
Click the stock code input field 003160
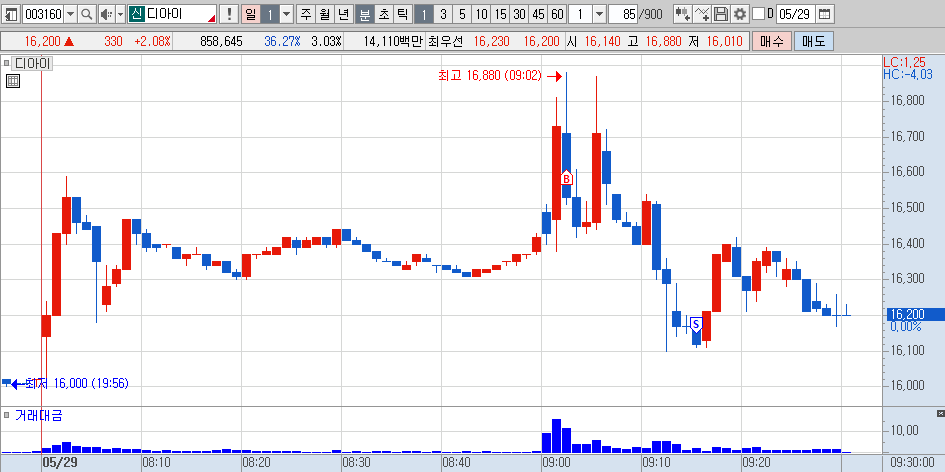(43, 14)
